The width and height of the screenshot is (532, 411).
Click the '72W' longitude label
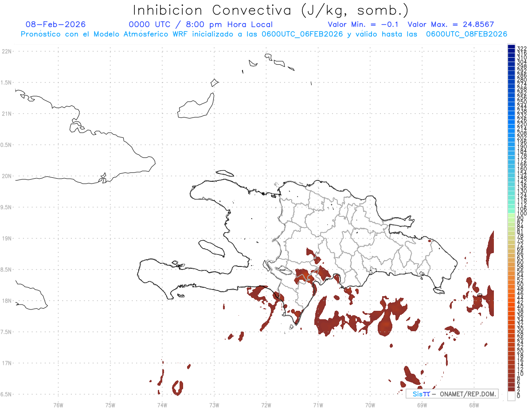click(x=266, y=405)
